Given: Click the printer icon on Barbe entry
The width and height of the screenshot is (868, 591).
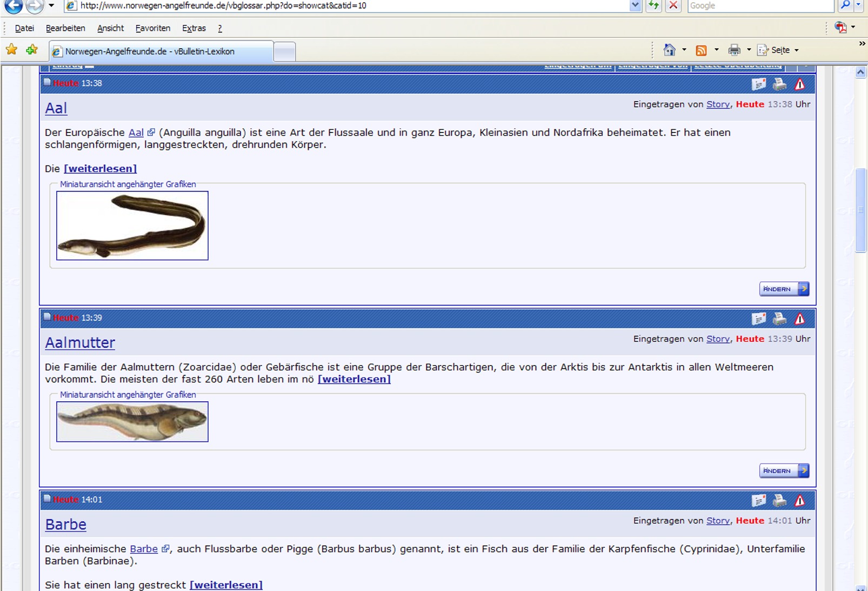Looking at the screenshot, I should [779, 500].
